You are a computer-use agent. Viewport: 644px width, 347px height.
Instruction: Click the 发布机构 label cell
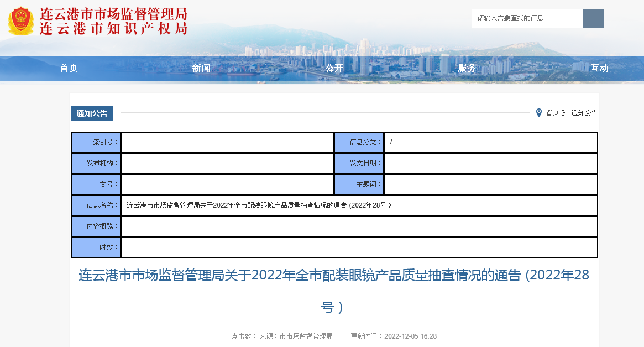(96, 163)
